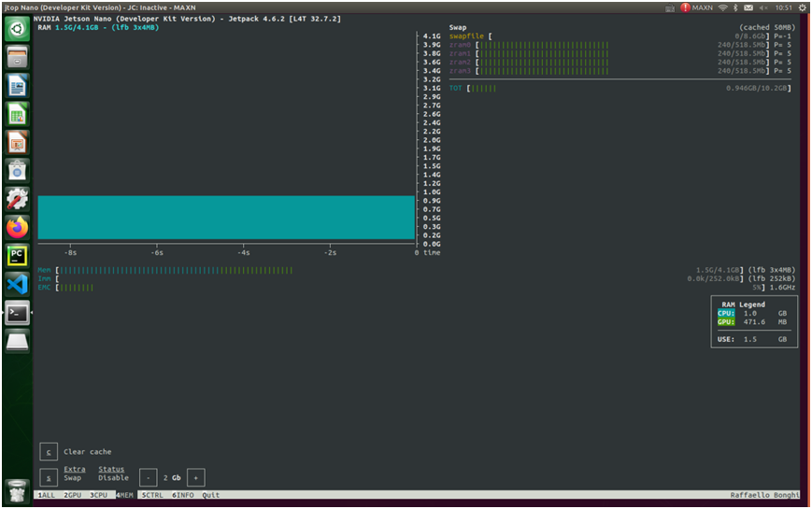Switch to the 1ALL tab
Viewport: 812px width, 509px height.
click(46, 495)
